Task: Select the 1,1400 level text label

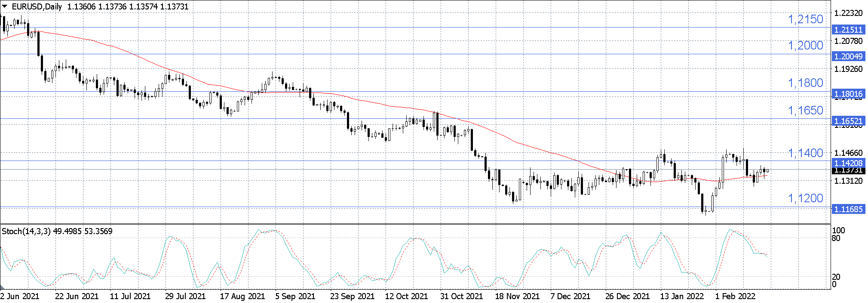Action: [805, 153]
